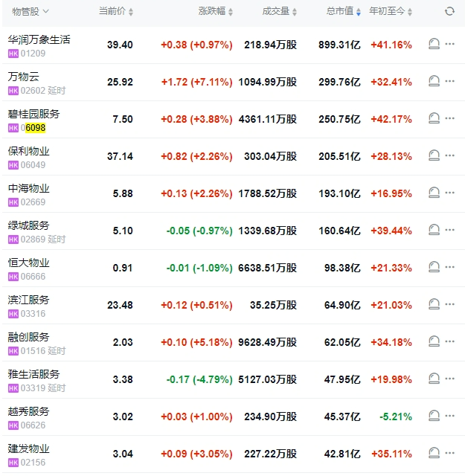Open stock 建发物业
Image resolution: width=465 pixels, height=476 pixels.
[28, 448]
